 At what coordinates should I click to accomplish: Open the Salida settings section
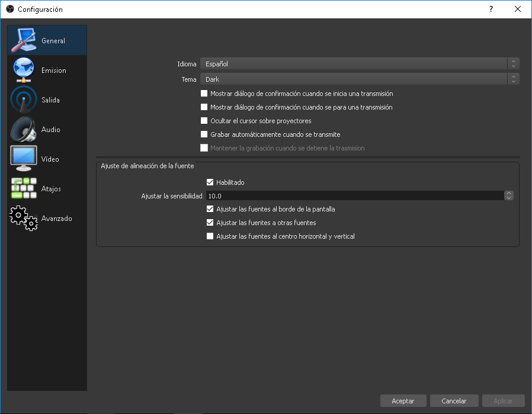coord(47,100)
